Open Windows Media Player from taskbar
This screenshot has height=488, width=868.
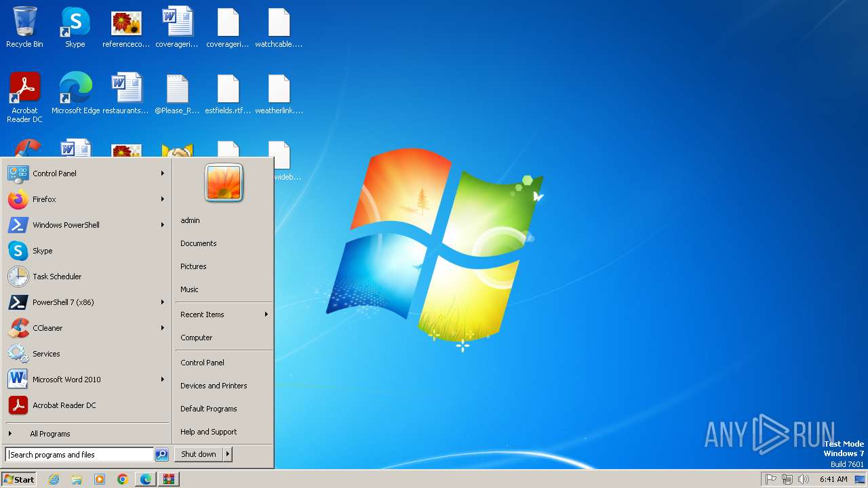(100, 479)
